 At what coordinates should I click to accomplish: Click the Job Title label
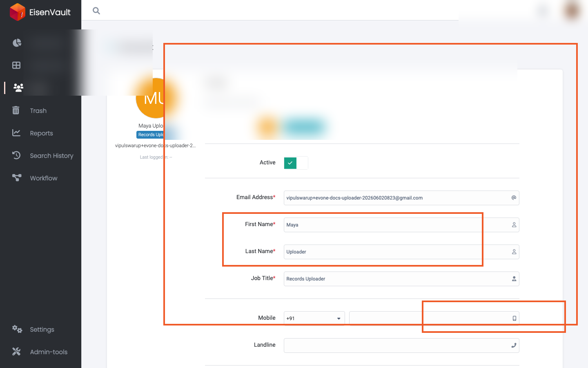[263, 278]
